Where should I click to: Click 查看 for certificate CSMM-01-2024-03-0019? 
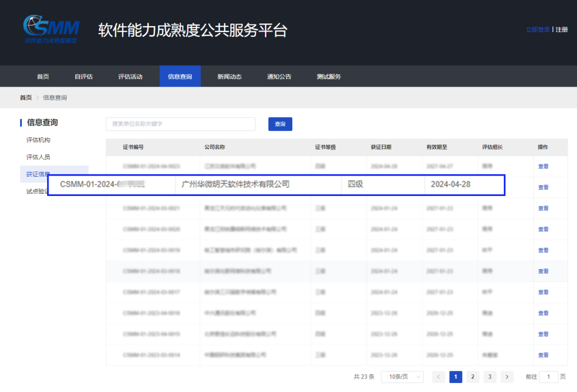pyautogui.click(x=543, y=250)
